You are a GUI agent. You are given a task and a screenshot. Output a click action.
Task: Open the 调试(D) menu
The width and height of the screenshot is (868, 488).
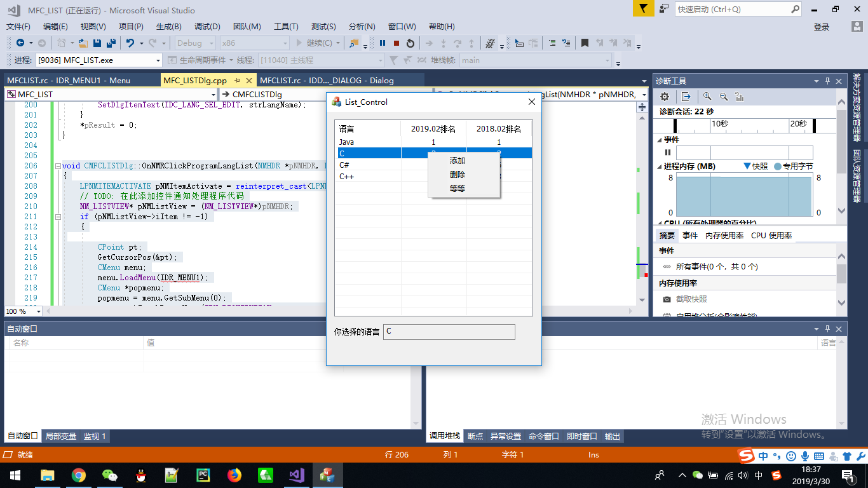point(207,26)
